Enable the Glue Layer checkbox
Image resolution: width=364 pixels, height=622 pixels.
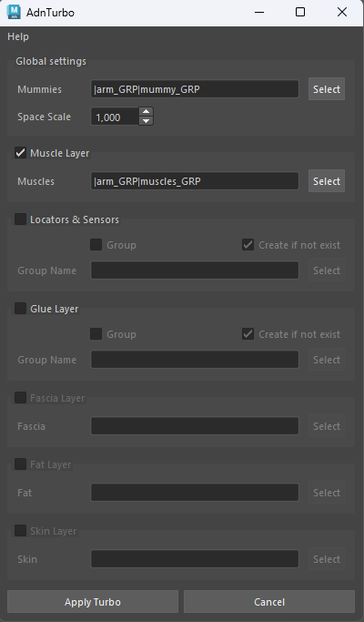(20, 308)
